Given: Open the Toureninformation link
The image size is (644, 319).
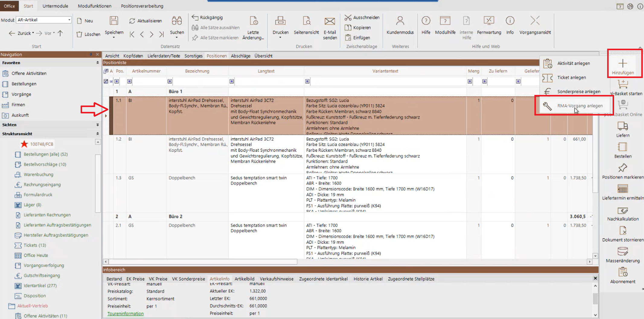Looking at the screenshot, I should (x=125, y=314).
